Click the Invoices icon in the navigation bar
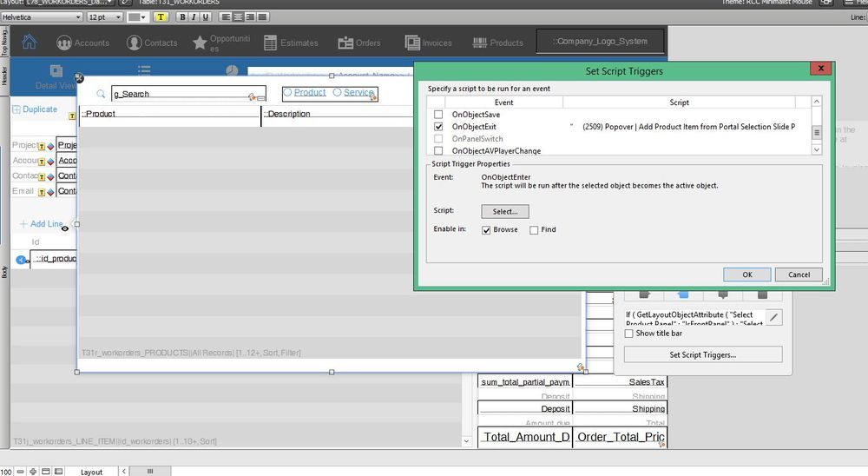This screenshot has height=476, width=868. click(x=412, y=43)
